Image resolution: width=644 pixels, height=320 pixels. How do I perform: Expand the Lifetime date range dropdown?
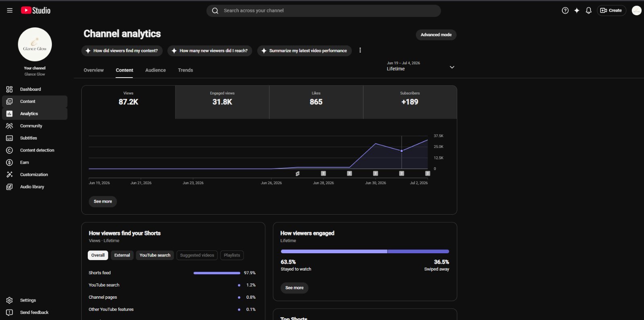point(421,66)
